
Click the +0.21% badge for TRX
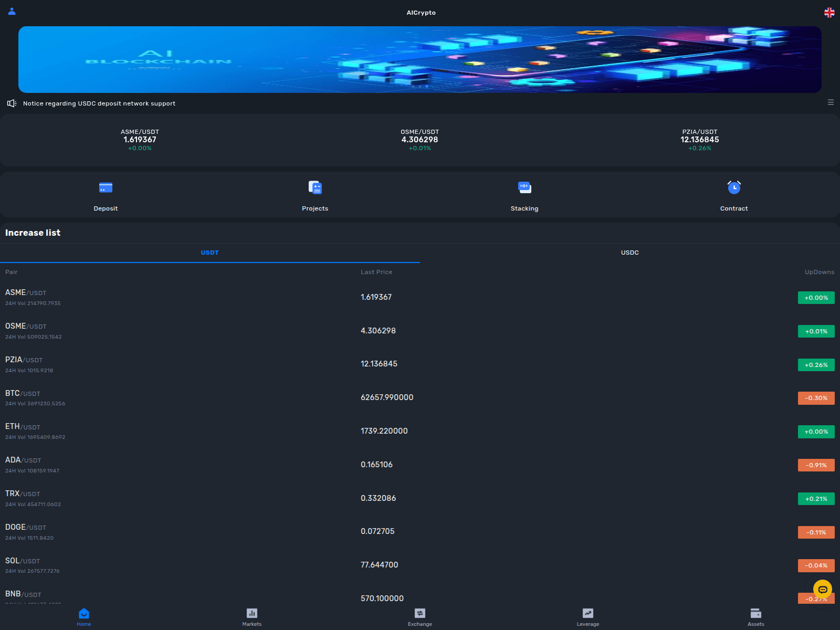pyautogui.click(x=816, y=499)
